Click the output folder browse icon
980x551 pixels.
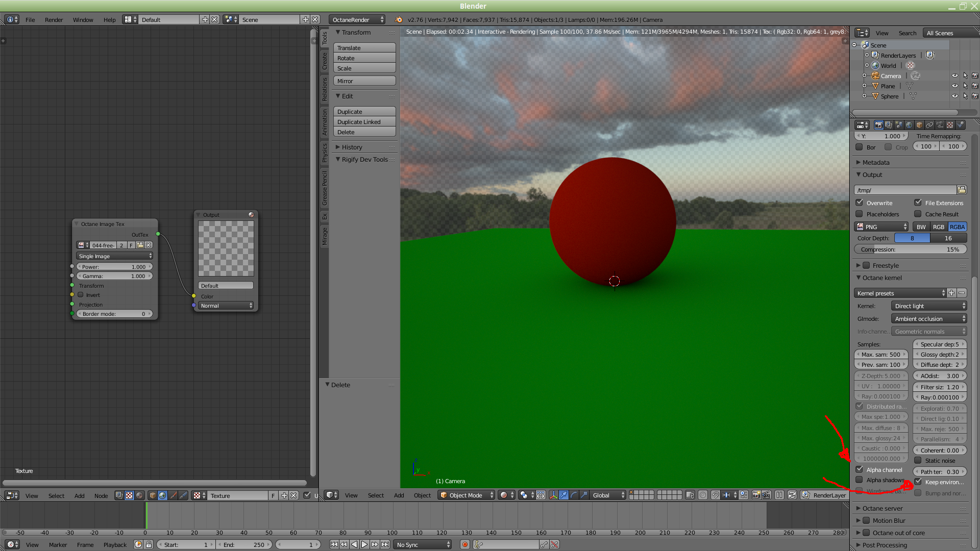(962, 190)
